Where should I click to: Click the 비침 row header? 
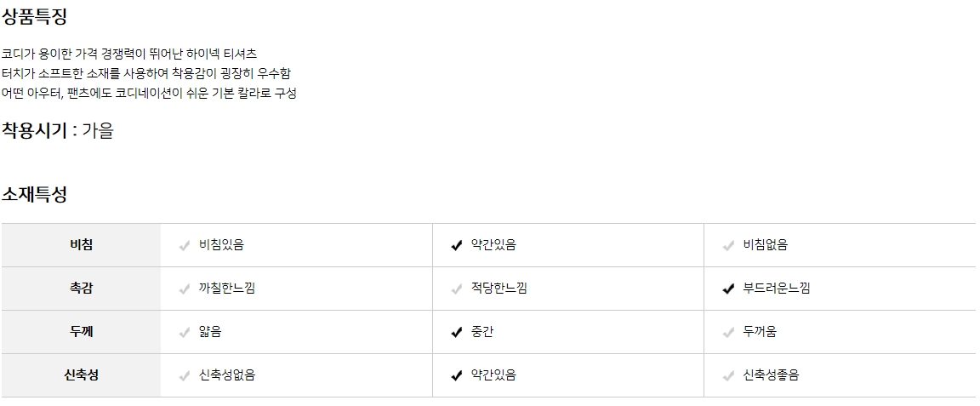pyautogui.click(x=82, y=245)
